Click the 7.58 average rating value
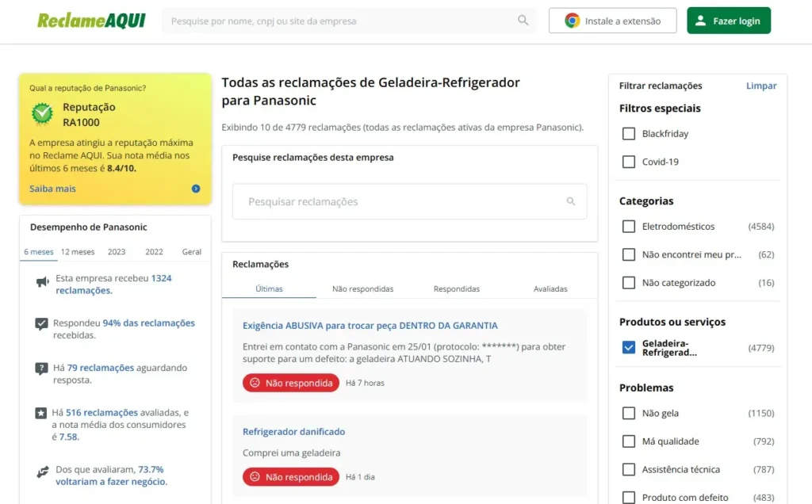The width and height of the screenshot is (812, 504). click(68, 437)
